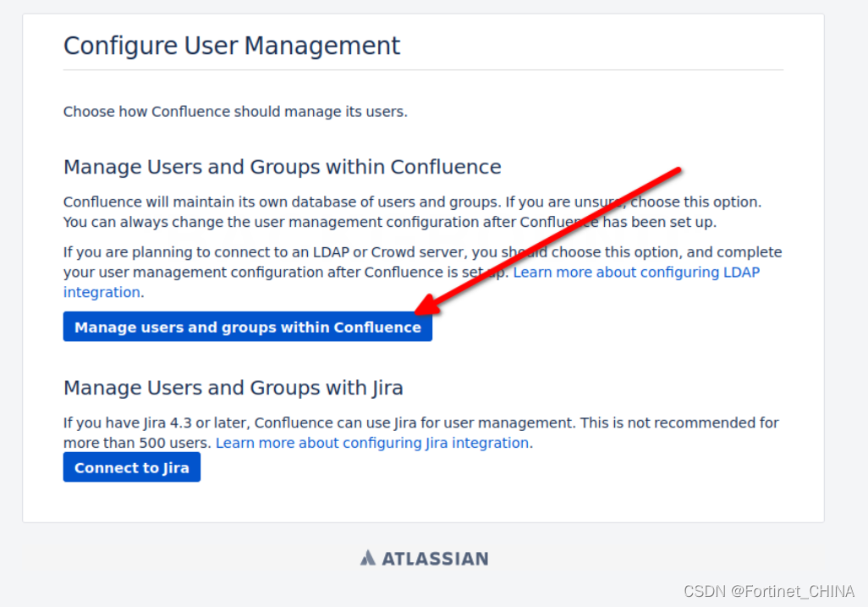Click the Configure User Management page title
Viewport: 868px width, 607px height.
tap(232, 46)
